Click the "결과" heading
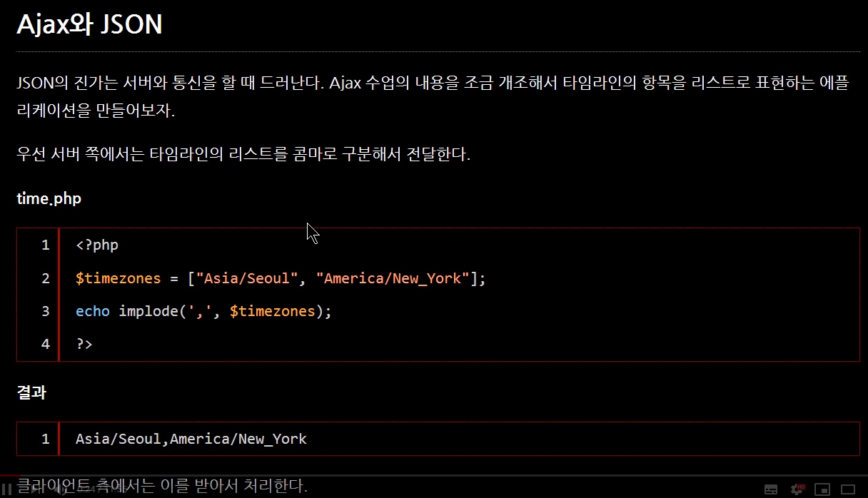Image resolution: width=868 pixels, height=498 pixels. [31, 392]
